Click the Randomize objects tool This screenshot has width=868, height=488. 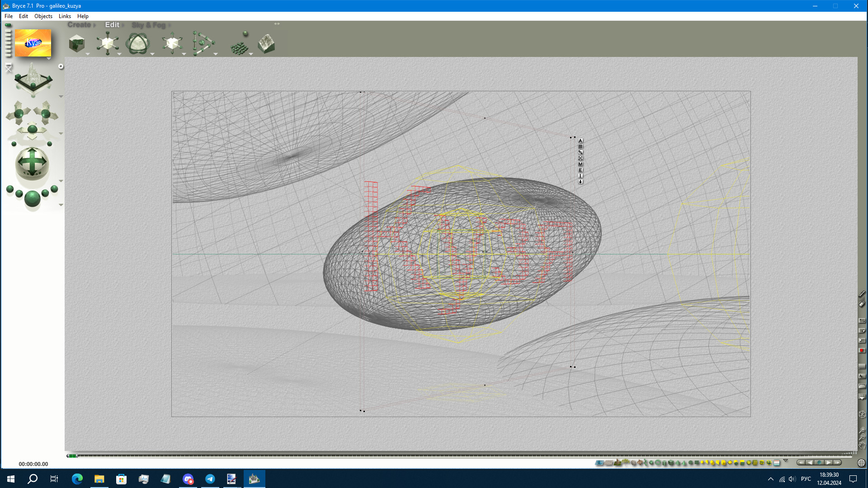(x=240, y=45)
